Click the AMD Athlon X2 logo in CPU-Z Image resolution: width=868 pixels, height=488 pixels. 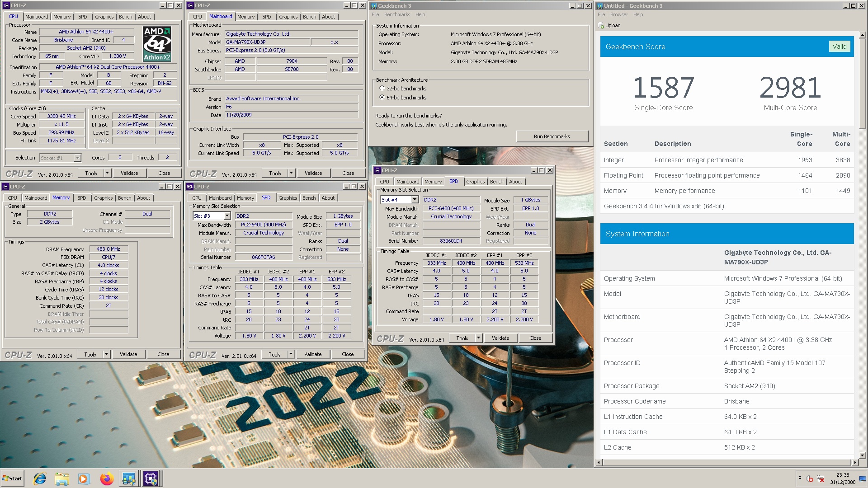pos(157,43)
